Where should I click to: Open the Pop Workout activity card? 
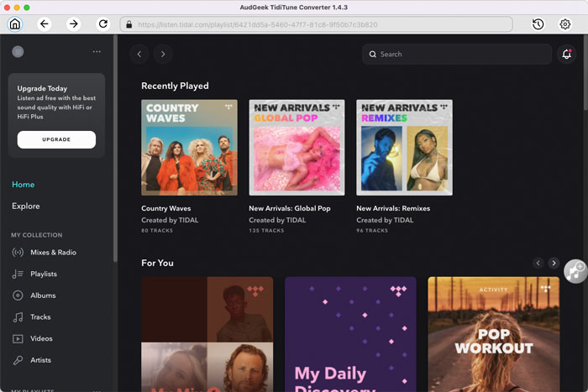tap(494, 334)
